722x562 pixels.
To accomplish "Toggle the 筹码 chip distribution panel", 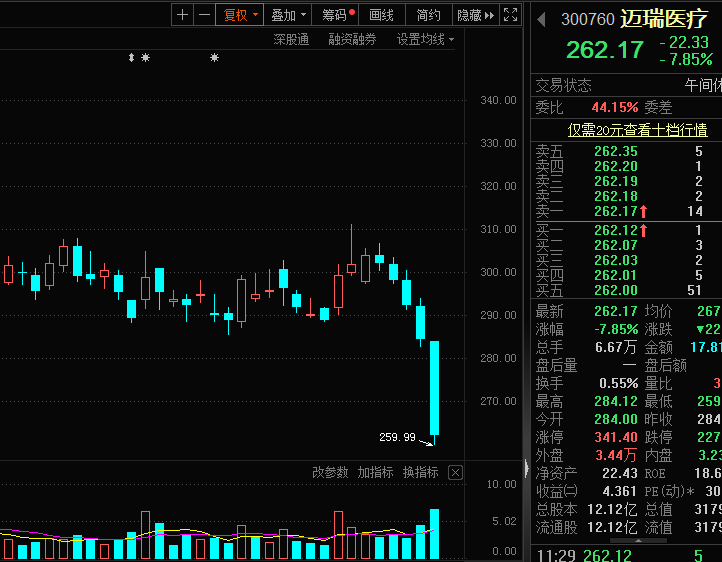I will pyautogui.click(x=338, y=15).
